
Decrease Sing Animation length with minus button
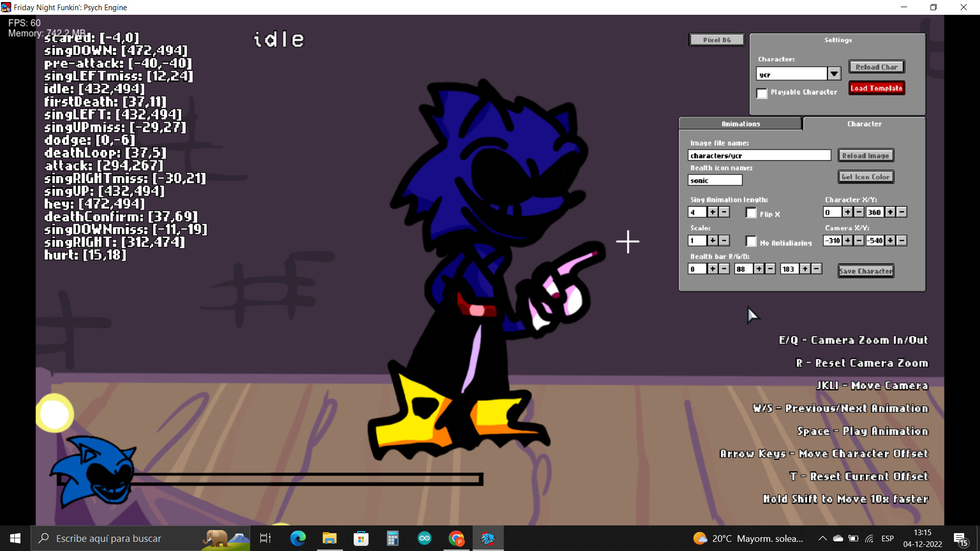click(x=724, y=212)
